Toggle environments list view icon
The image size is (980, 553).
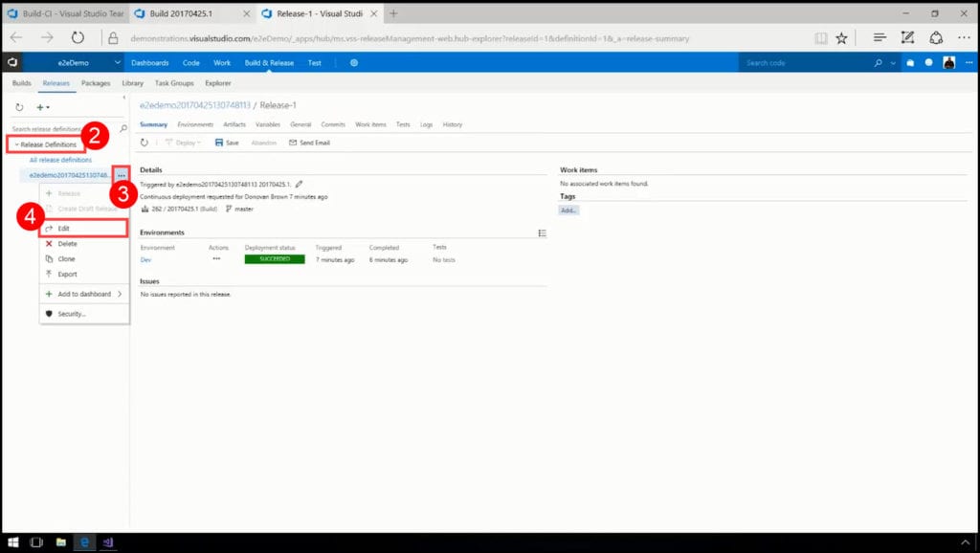(542, 233)
